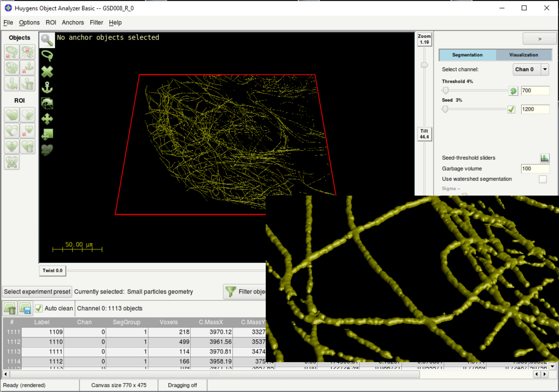Image resolution: width=559 pixels, height=392 pixels.
Task: Open the Select experiment preset chooser
Action: tap(37, 292)
